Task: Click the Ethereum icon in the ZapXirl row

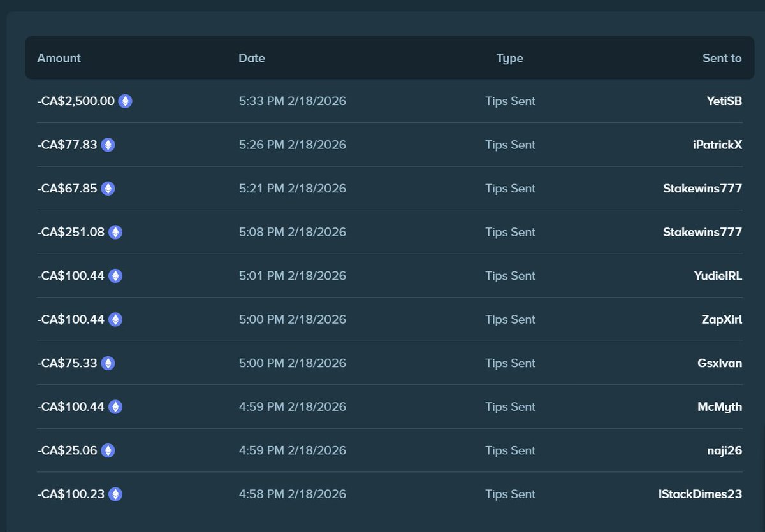Action: (115, 319)
